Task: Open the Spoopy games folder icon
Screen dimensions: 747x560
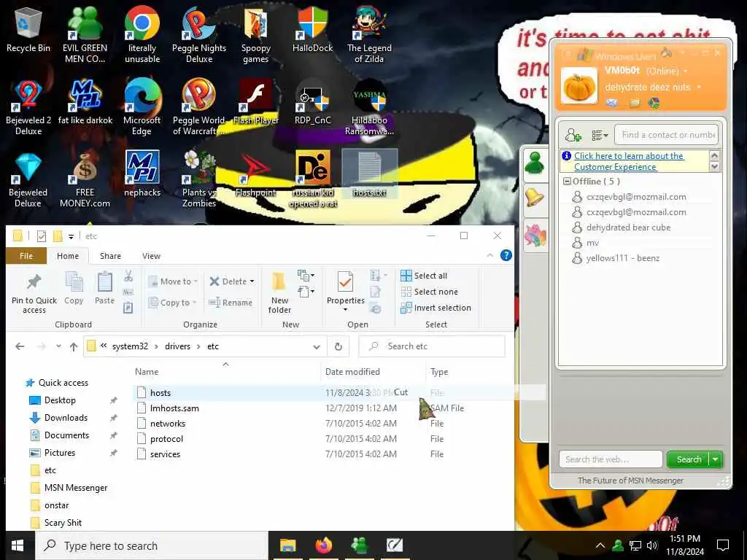Action: 256,34
